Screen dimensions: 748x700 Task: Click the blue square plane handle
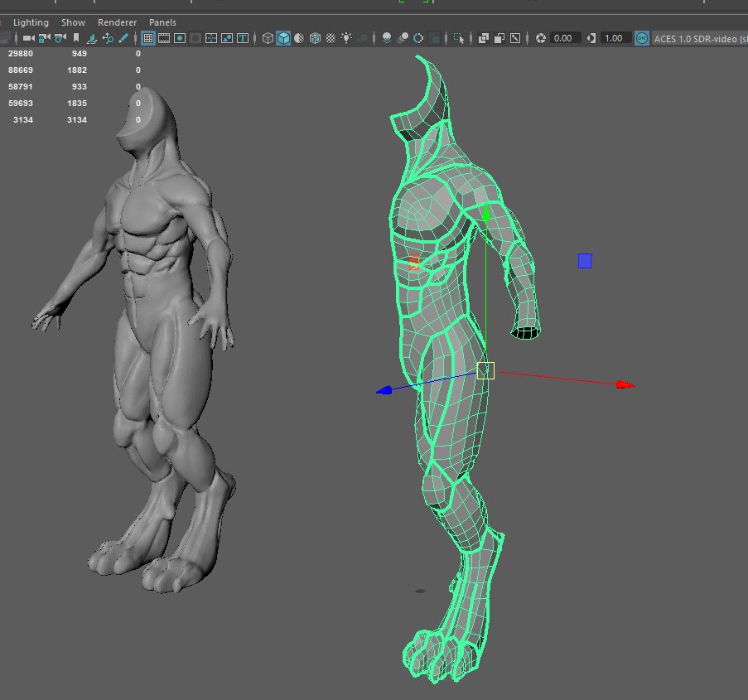[x=585, y=261]
